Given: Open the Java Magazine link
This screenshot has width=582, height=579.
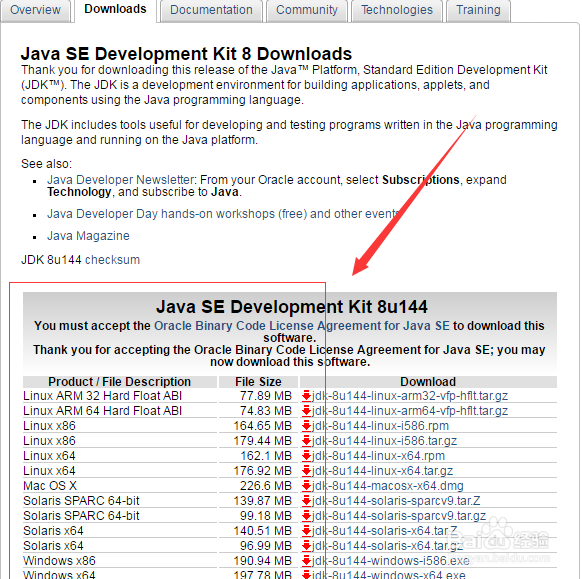Looking at the screenshot, I should pyautogui.click(x=88, y=236).
